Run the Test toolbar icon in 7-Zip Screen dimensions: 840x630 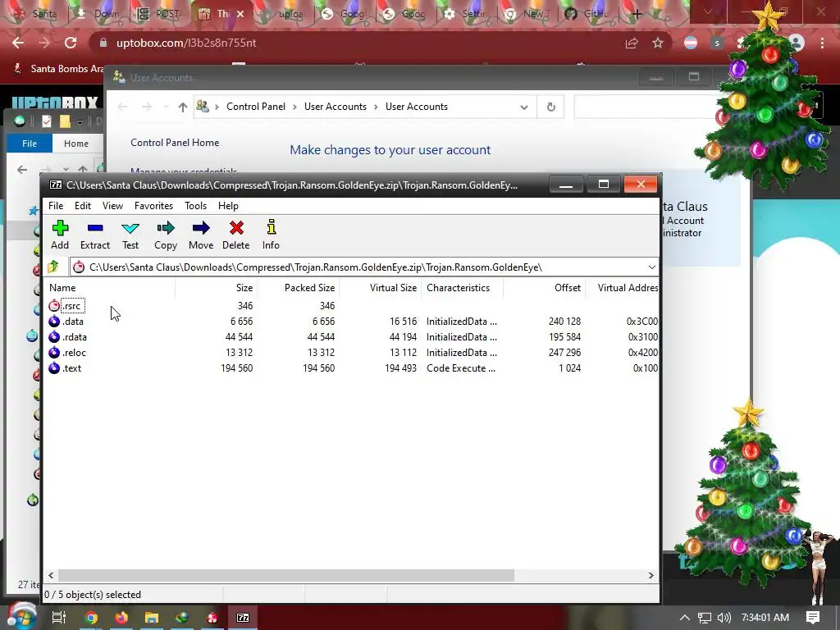[130, 235]
